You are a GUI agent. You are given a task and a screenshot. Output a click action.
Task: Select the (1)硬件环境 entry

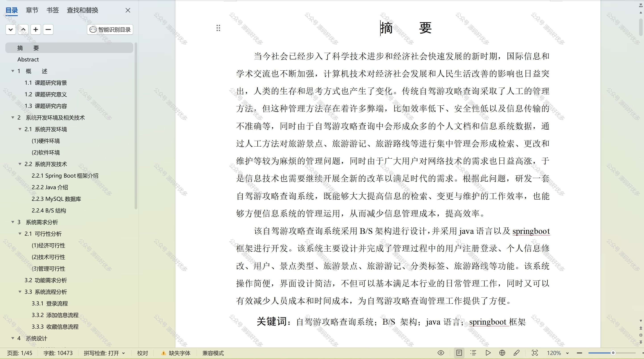(46, 141)
